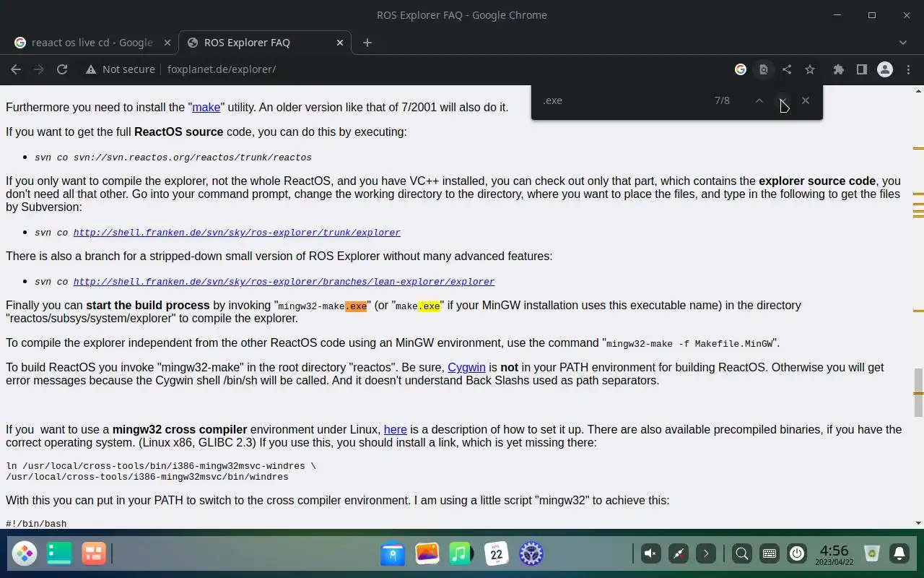Screen dimensions: 924x578
Task: Click the 'mingw32-make -f Makefile.MinGW' command text
Action: click(x=689, y=344)
